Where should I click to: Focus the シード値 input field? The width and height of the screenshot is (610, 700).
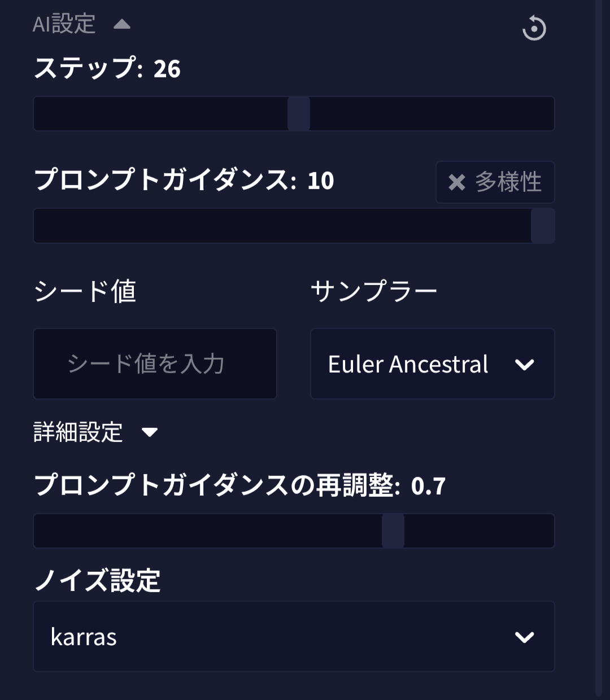155,364
